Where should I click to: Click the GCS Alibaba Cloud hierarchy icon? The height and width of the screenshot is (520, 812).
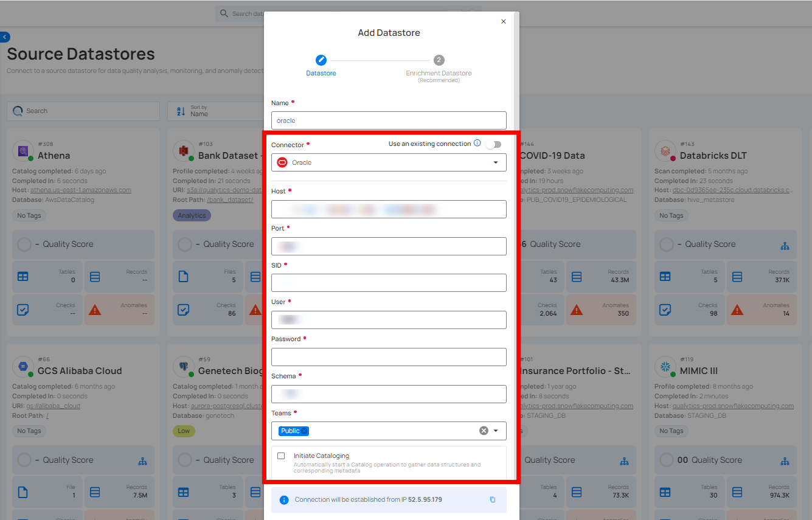pos(142,461)
